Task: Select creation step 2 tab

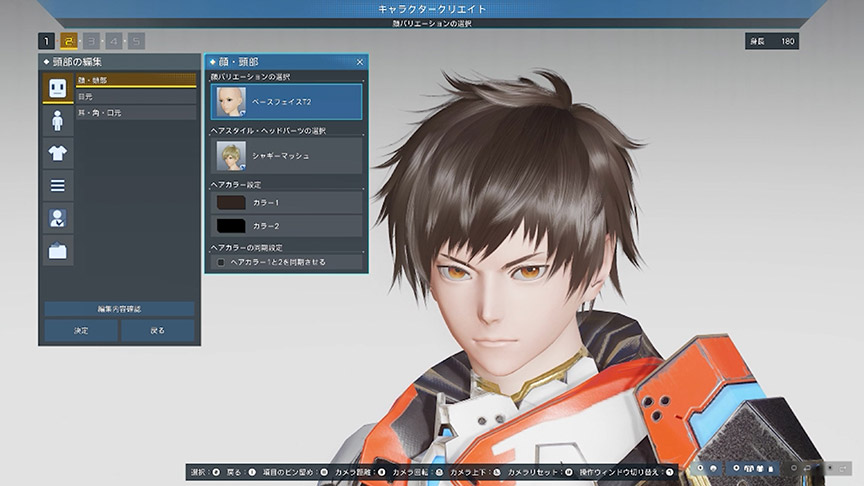Action: [69, 41]
